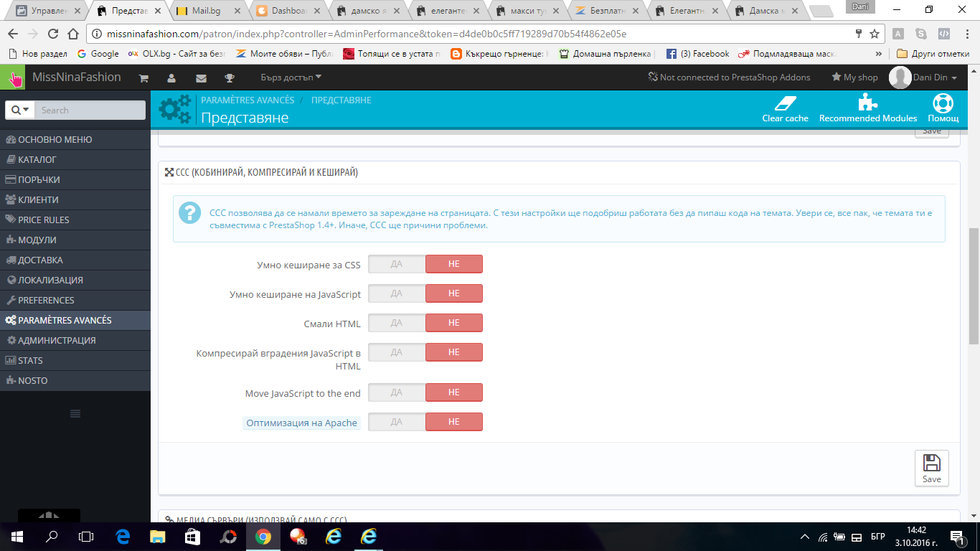Open NOSTO in sidebar
This screenshot has height=551, width=980.
point(75,380)
